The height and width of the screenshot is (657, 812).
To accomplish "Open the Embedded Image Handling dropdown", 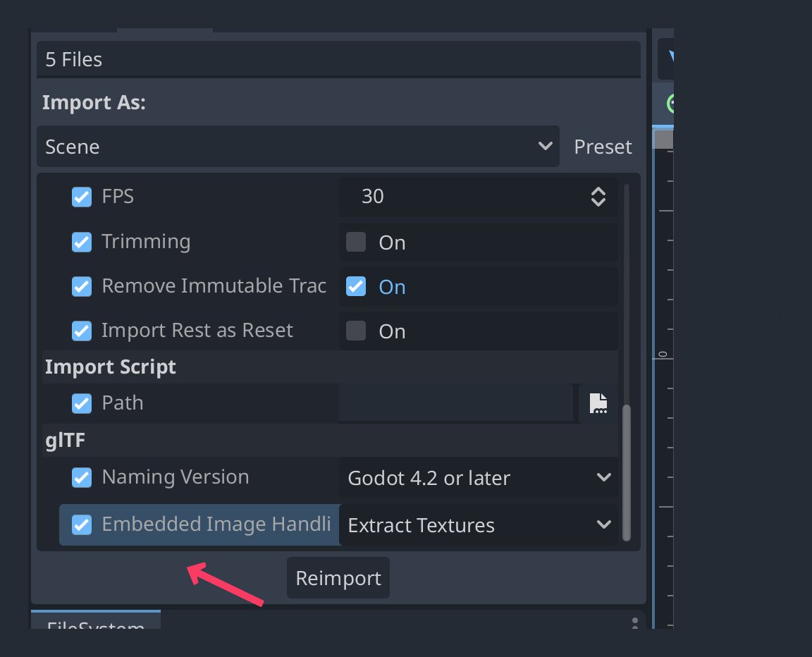I will pyautogui.click(x=479, y=525).
